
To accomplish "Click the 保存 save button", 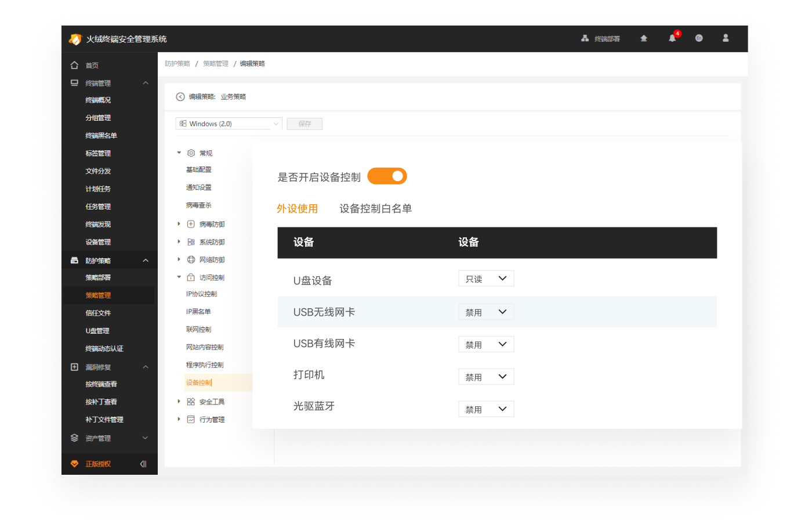I will 304,123.
